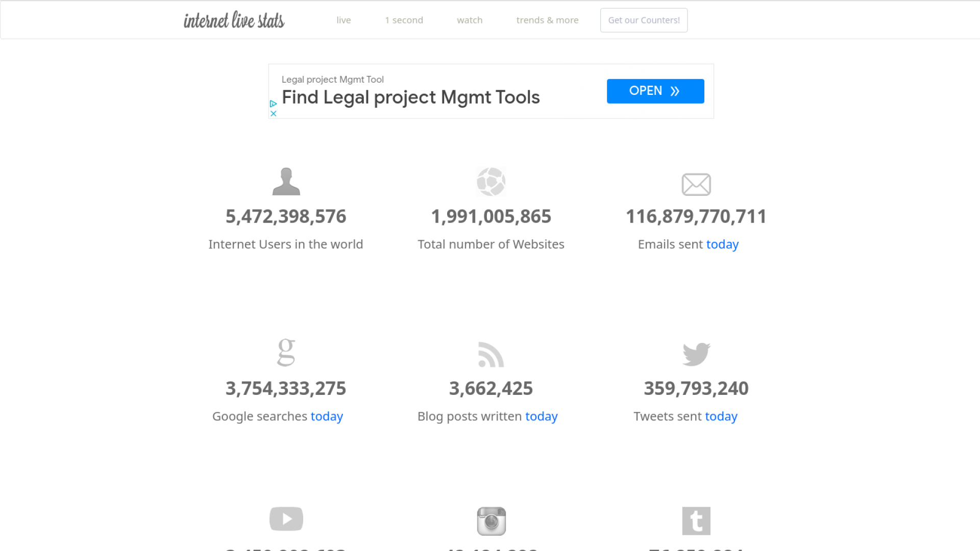This screenshot has height=551, width=980.
Task: Select the watch menu item
Action: pos(470,20)
